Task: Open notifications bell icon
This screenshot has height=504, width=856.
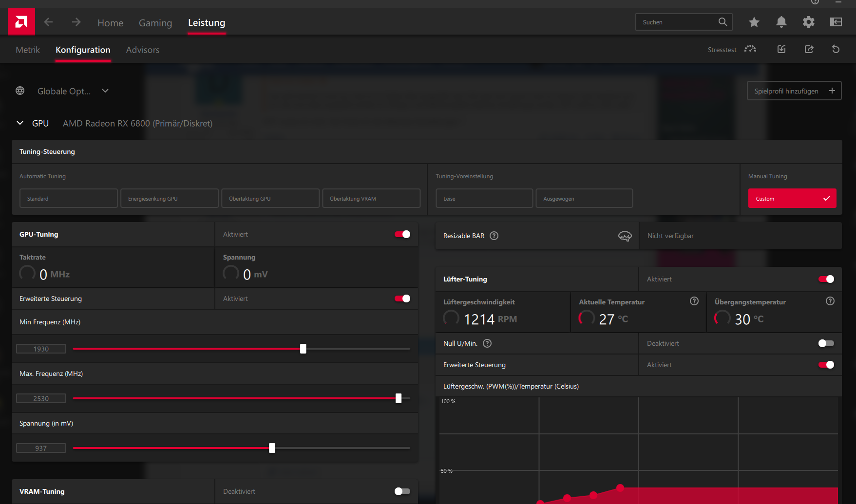Action: tap(781, 22)
